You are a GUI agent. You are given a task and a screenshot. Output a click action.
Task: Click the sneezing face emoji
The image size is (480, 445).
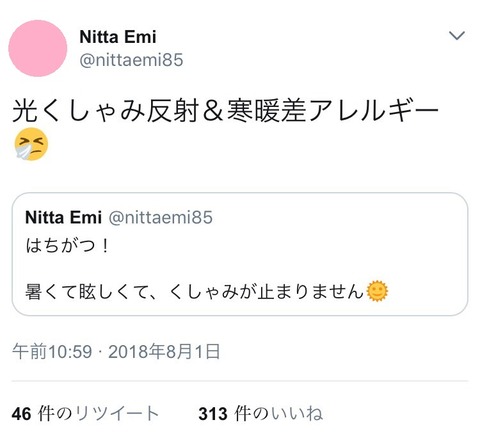click(31, 144)
